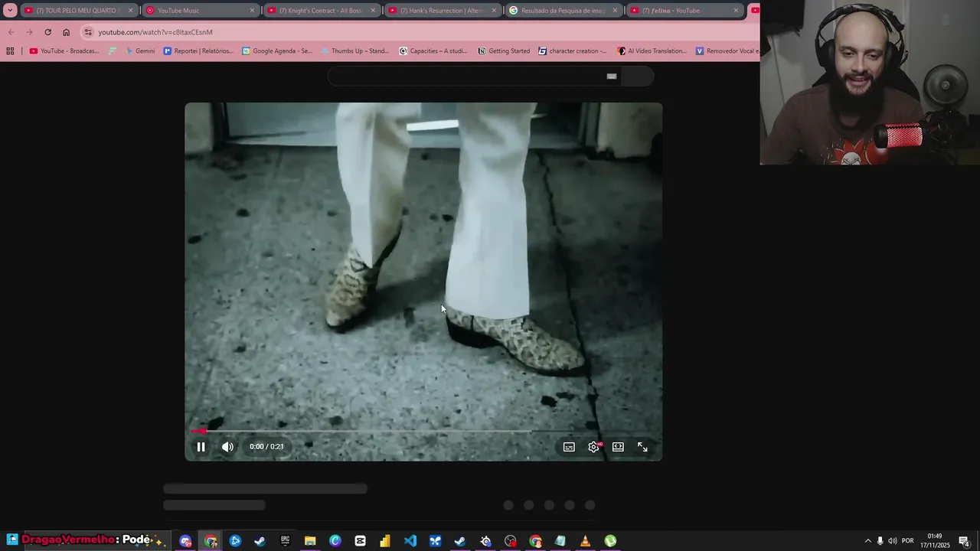Open Steam from the taskbar beside Epic

coord(260,541)
